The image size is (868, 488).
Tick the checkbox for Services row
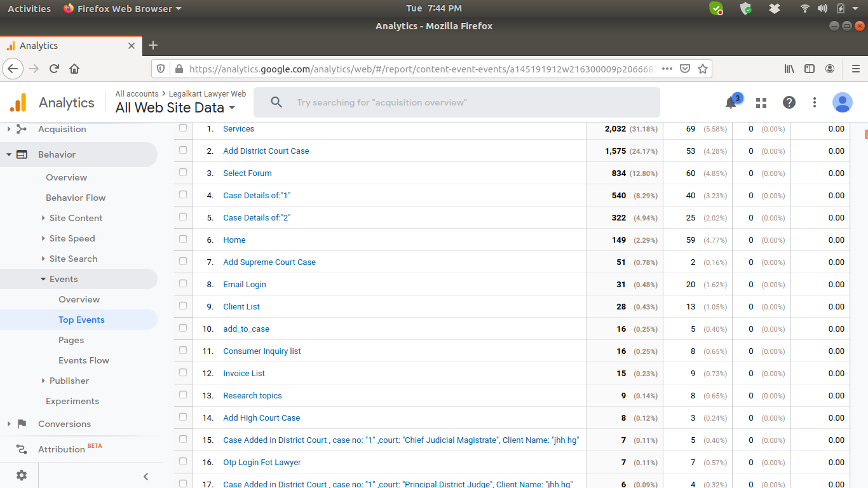(x=183, y=128)
